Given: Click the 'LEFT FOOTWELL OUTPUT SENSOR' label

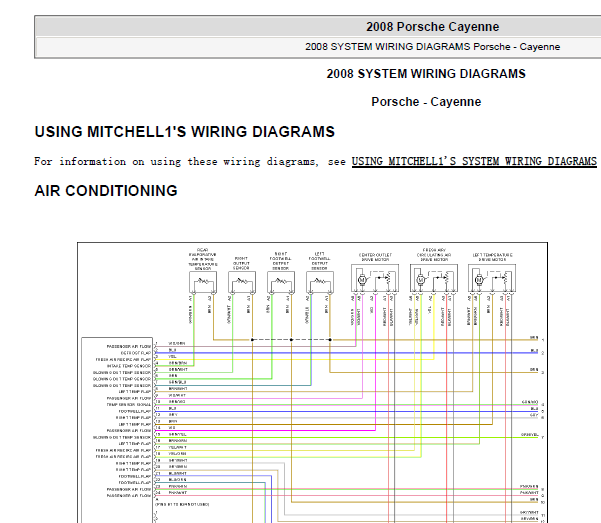Looking at the screenshot, I should click(319, 261).
